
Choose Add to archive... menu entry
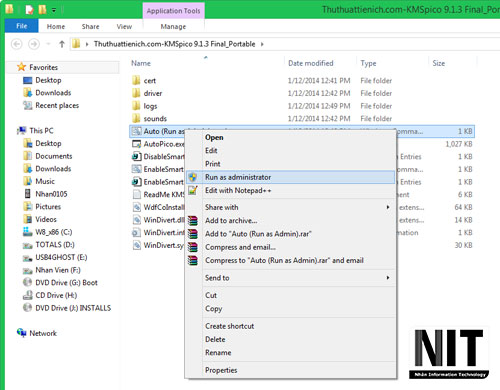(290, 220)
